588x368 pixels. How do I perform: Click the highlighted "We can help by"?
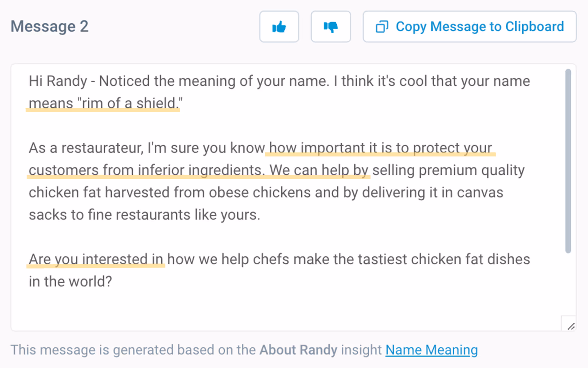point(319,170)
